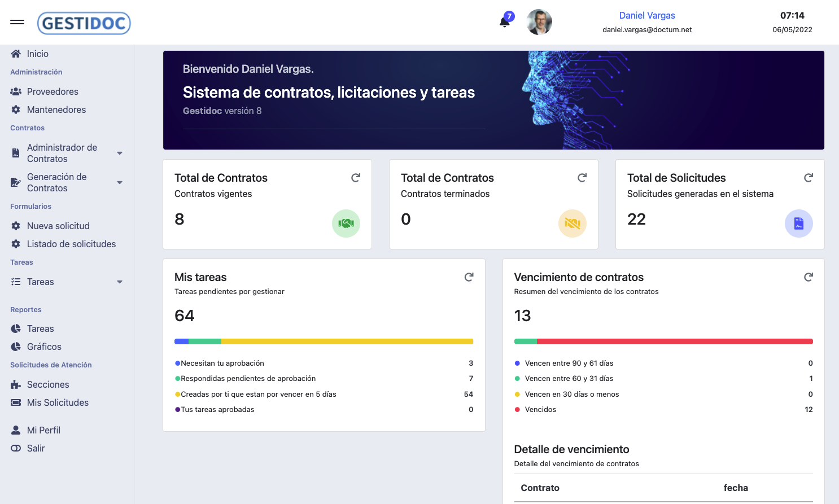Image resolution: width=839 pixels, height=504 pixels.
Task: Refresh the Mis tareas widget
Action: (x=469, y=277)
